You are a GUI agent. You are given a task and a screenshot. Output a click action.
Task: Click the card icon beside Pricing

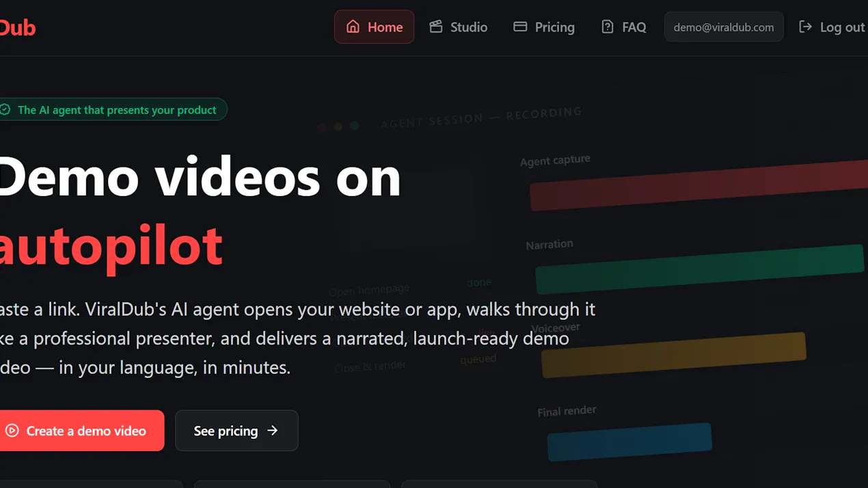[x=520, y=27]
